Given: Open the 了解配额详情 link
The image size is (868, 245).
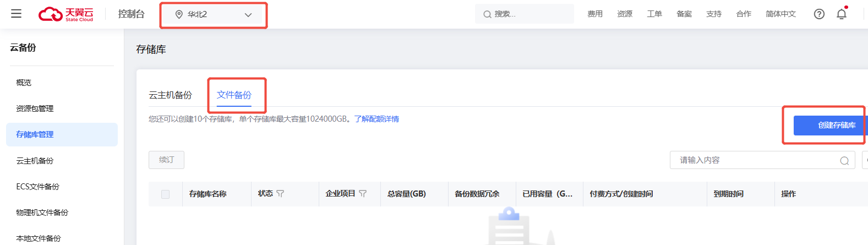Looking at the screenshot, I should [376, 119].
